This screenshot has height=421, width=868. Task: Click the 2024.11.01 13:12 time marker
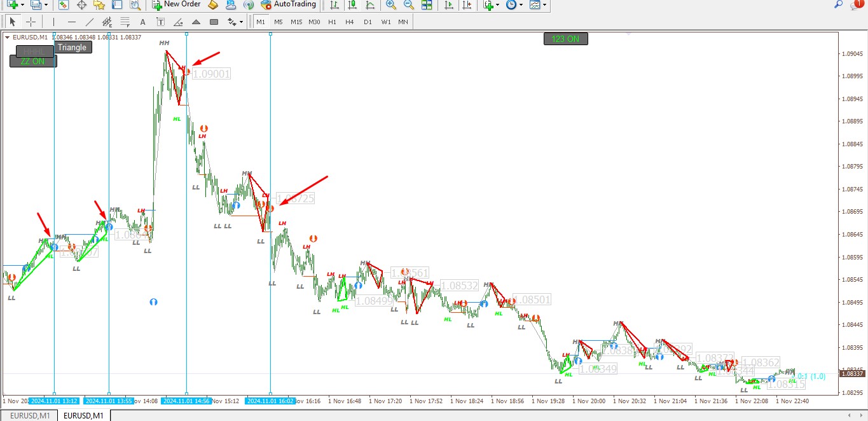coord(55,401)
